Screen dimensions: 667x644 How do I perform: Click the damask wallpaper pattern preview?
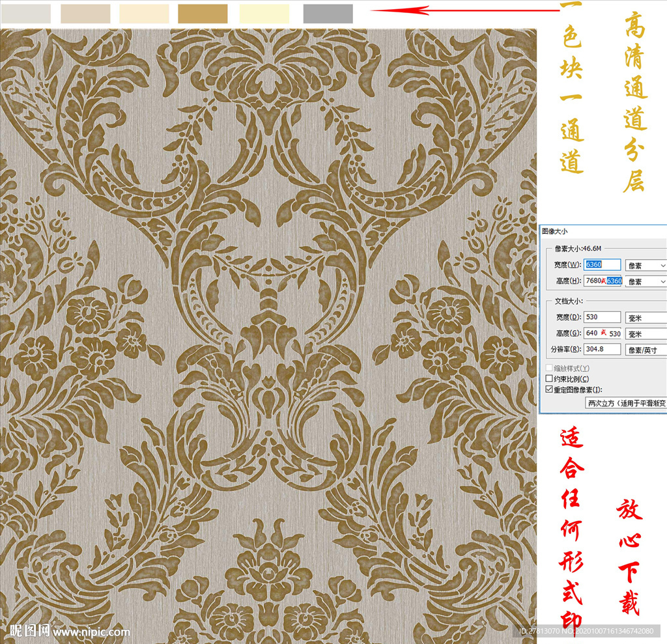point(268,336)
